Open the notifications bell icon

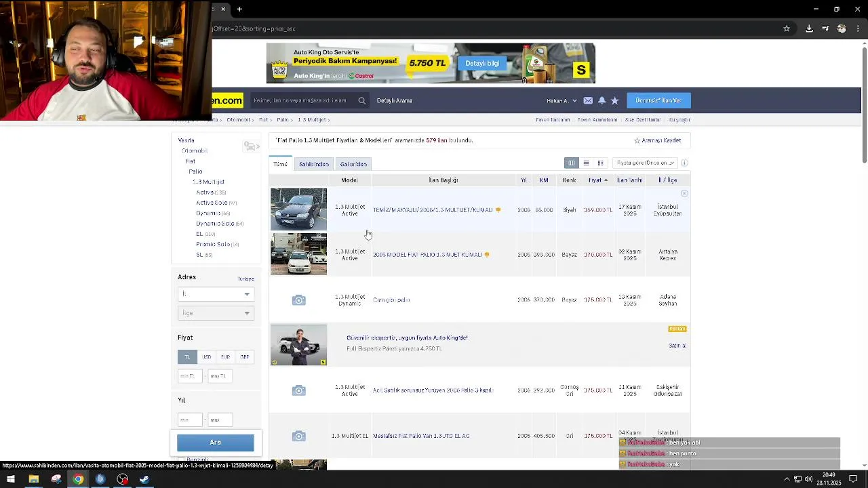601,100
